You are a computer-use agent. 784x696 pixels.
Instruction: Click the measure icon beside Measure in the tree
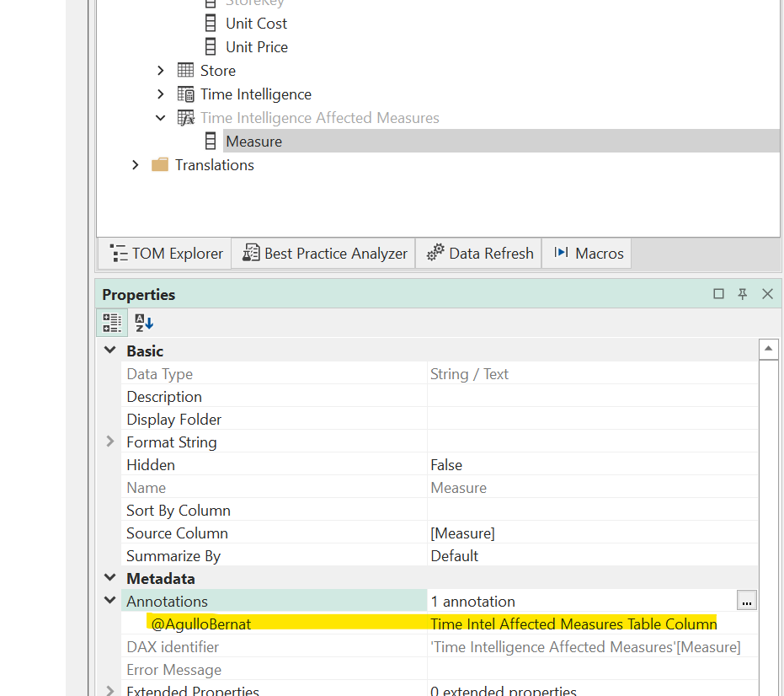210,141
